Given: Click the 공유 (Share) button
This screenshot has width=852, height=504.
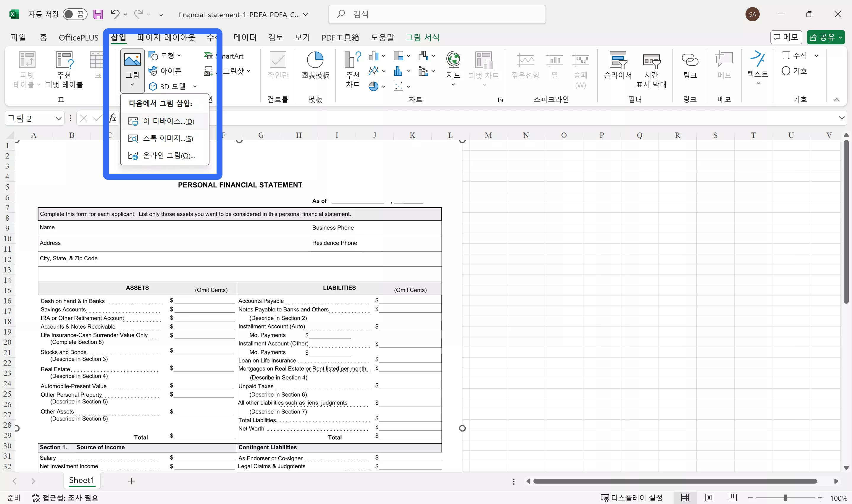Looking at the screenshot, I should (x=825, y=37).
